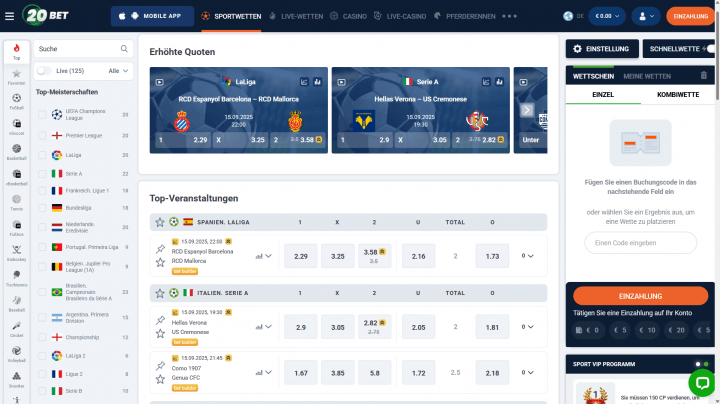720x404 pixels.
Task: Check the Bundesliga checkbox
Action: [x=42, y=208]
